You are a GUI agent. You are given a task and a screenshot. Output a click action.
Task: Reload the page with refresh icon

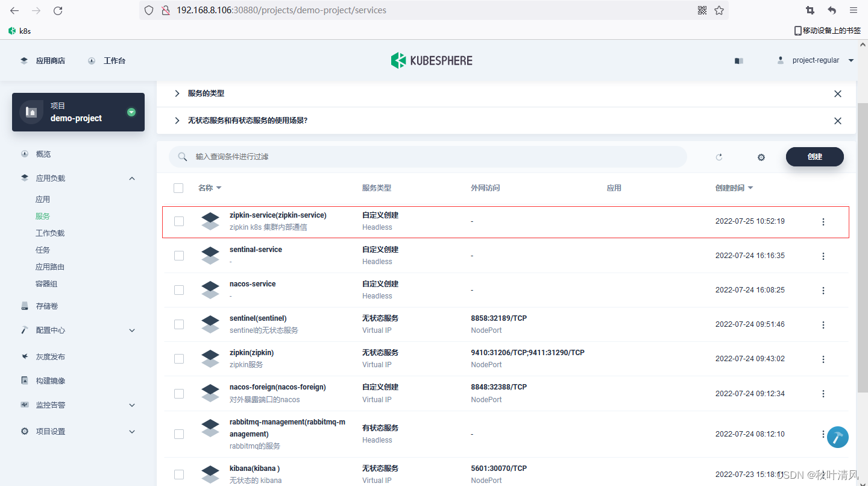click(x=58, y=10)
